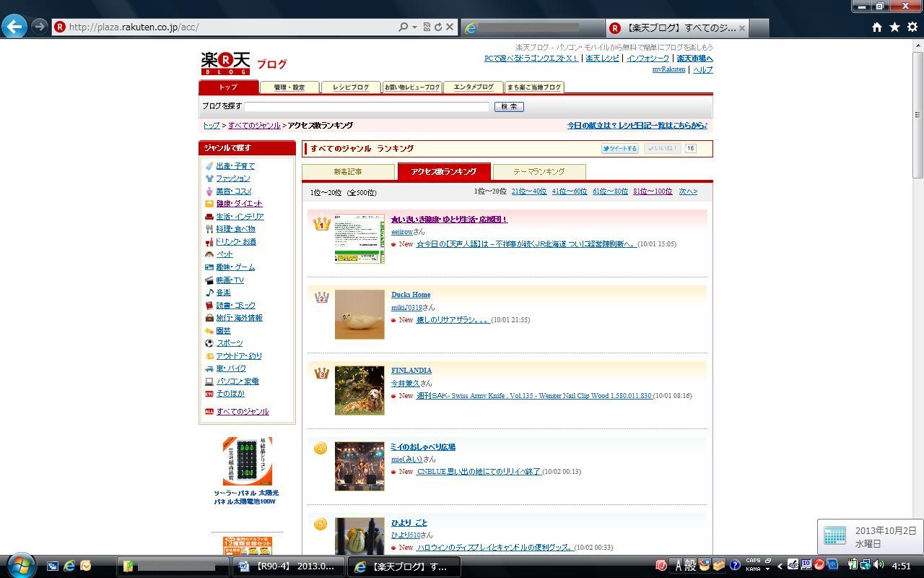
Task: Show hidden system tray icons arrow
Action: [x=780, y=566]
